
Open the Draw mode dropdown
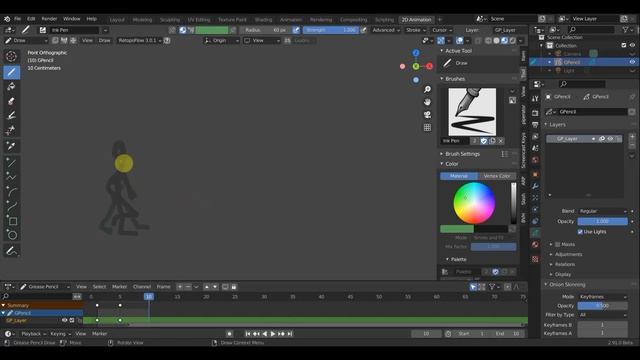coord(26,40)
